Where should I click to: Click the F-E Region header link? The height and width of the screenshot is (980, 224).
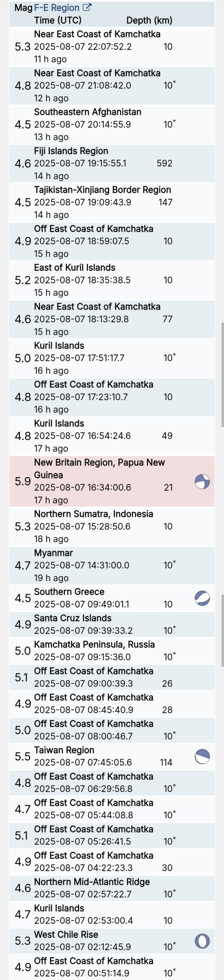pyautogui.click(x=57, y=8)
